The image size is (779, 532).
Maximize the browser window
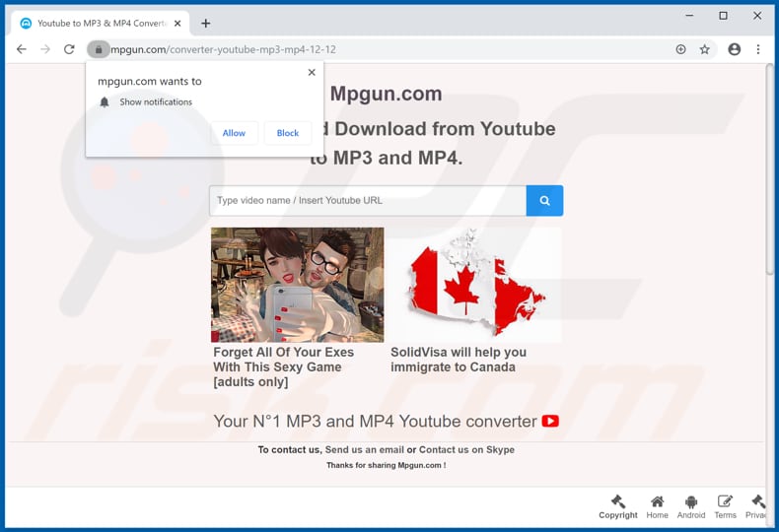(x=724, y=16)
